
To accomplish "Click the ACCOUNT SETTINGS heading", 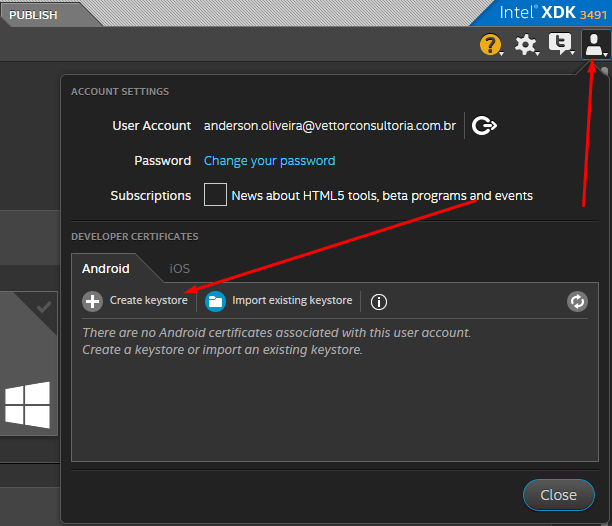I will pos(120,91).
